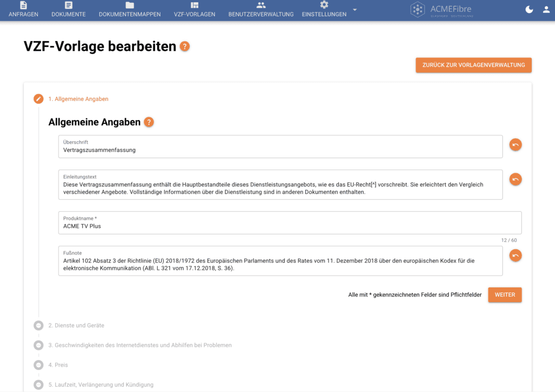Switch to VZF-Vorlagen section
The image size is (555, 392).
pos(195,10)
